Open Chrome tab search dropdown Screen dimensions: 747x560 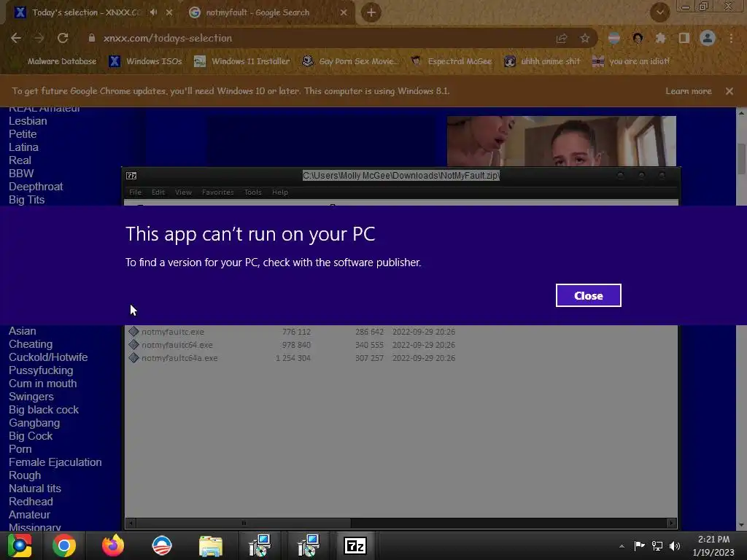659,12
